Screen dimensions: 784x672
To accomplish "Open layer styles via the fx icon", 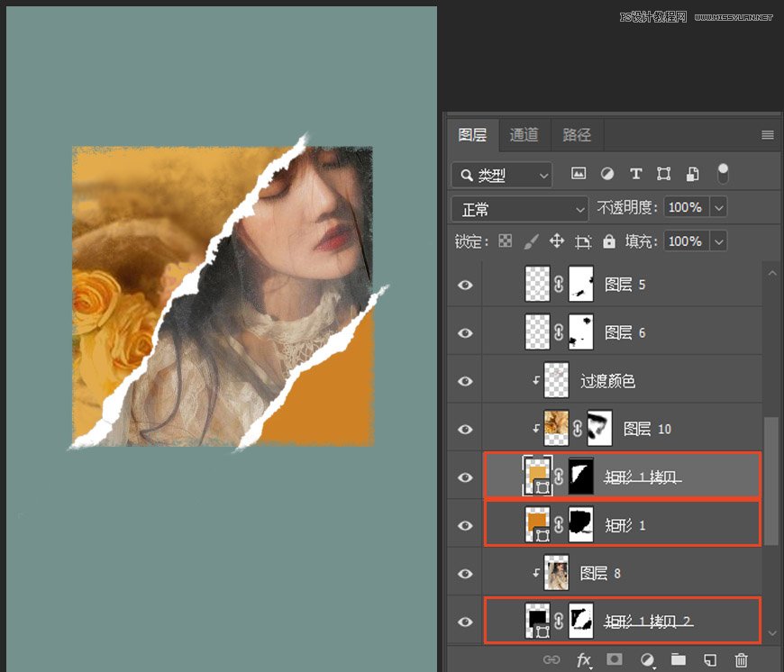I will click(x=583, y=659).
